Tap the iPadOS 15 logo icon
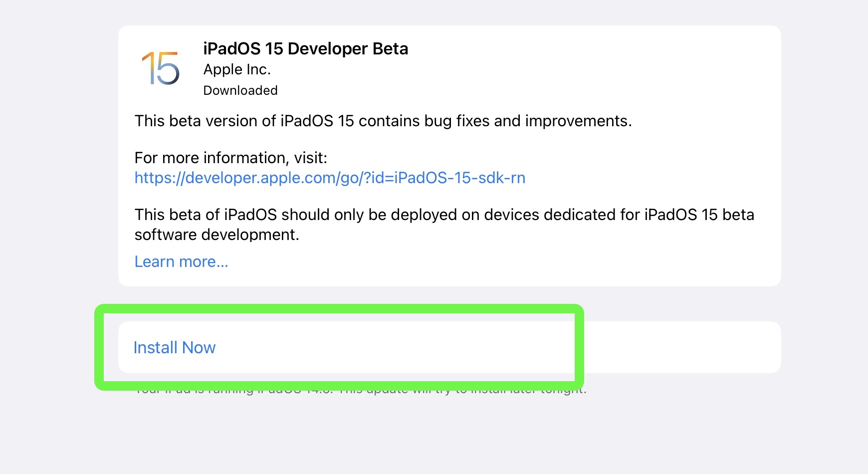Viewport: 868px width, 474px height. [160, 68]
